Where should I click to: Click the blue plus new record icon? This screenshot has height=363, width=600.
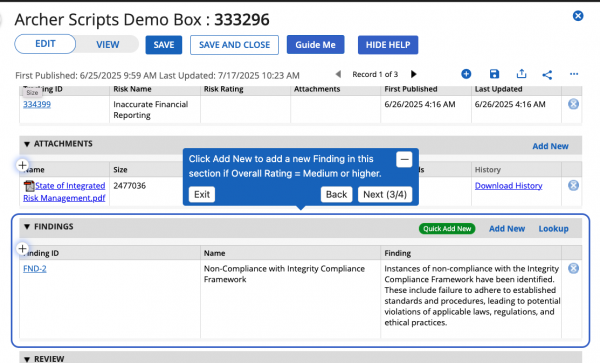[466, 74]
